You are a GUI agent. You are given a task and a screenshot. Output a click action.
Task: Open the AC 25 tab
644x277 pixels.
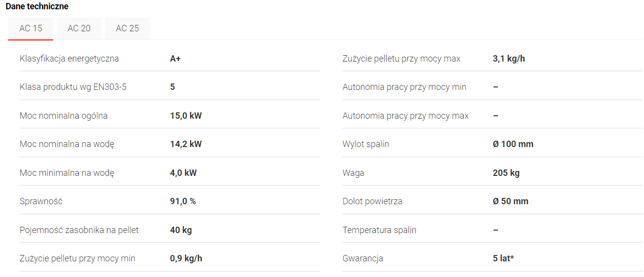(x=127, y=28)
